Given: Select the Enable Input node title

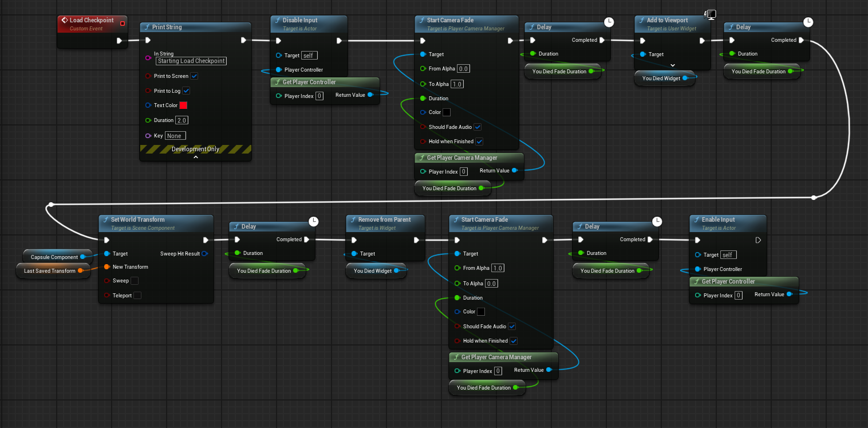Looking at the screenshot, I should [x=719, y=219].
